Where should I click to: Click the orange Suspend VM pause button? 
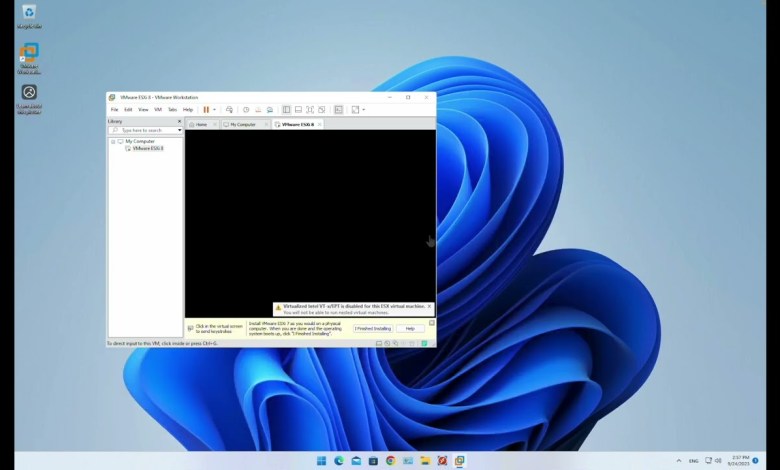tap(206, 109)
